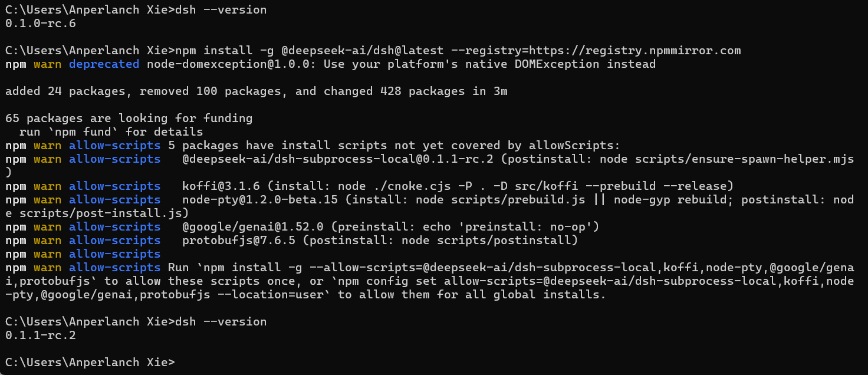Click the first 'dsh --version' command
Screen dimensions: 868x375
221,10
